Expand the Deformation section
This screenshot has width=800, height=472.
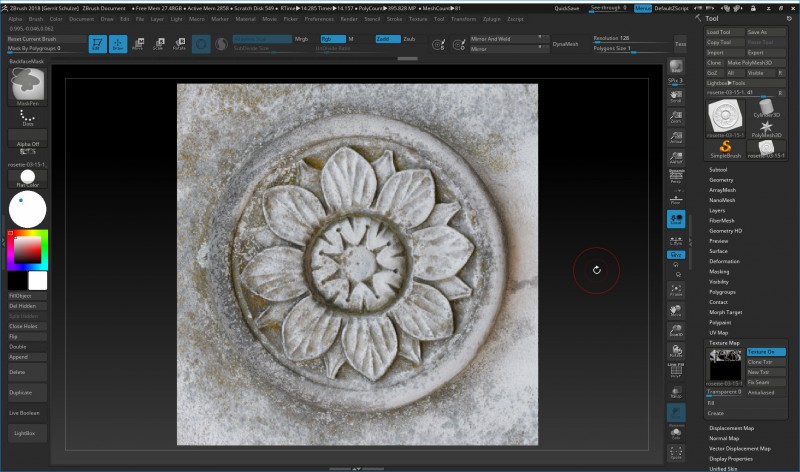click(724, 261)
